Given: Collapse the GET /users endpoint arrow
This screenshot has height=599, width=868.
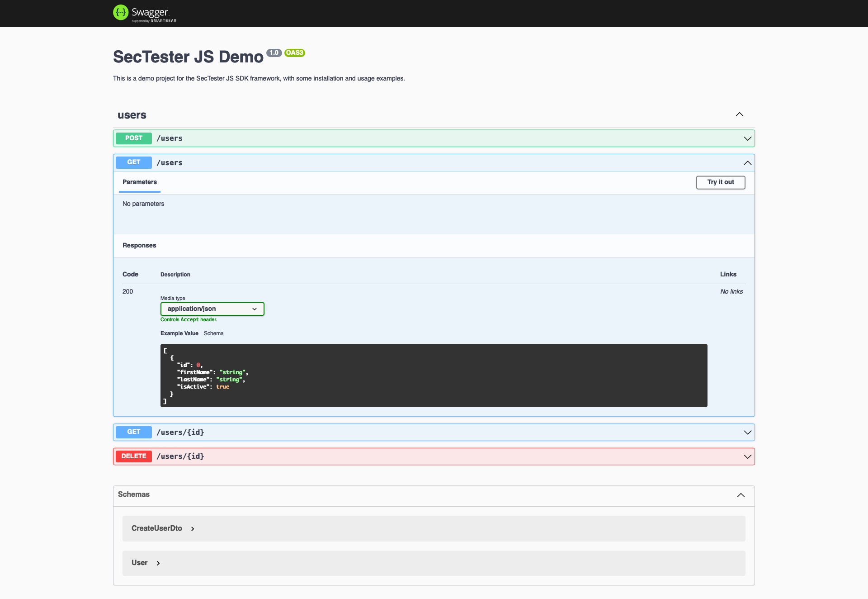Looking at the screenshot, I should (x=748, y=163).
